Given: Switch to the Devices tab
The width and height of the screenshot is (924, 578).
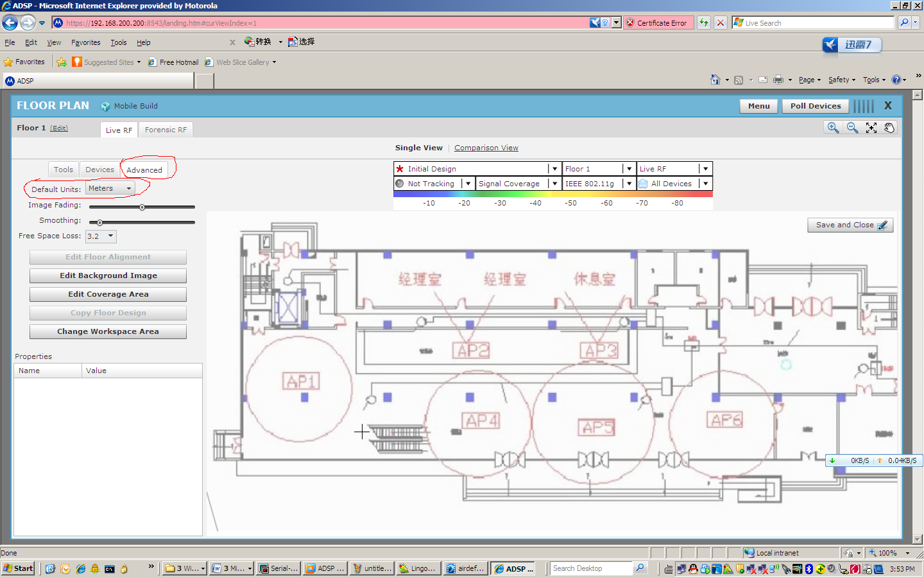Looking at the screenshot, I should click(x=99, y=170).
